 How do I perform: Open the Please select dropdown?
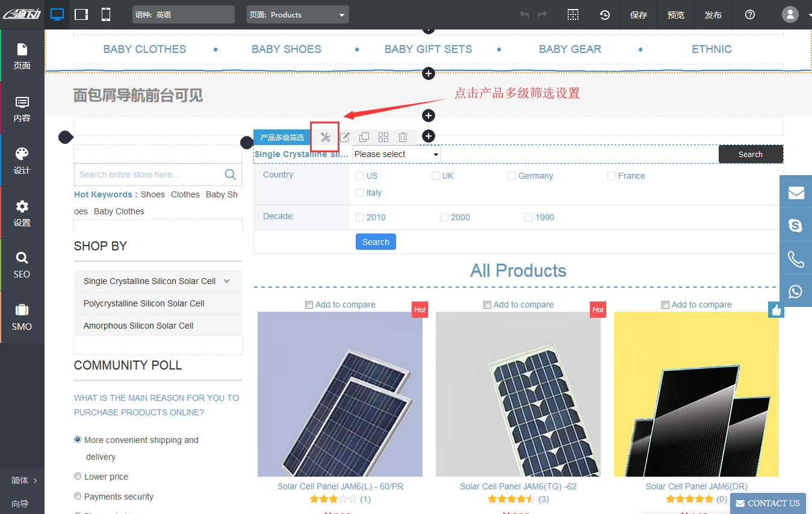coord(395,154)
